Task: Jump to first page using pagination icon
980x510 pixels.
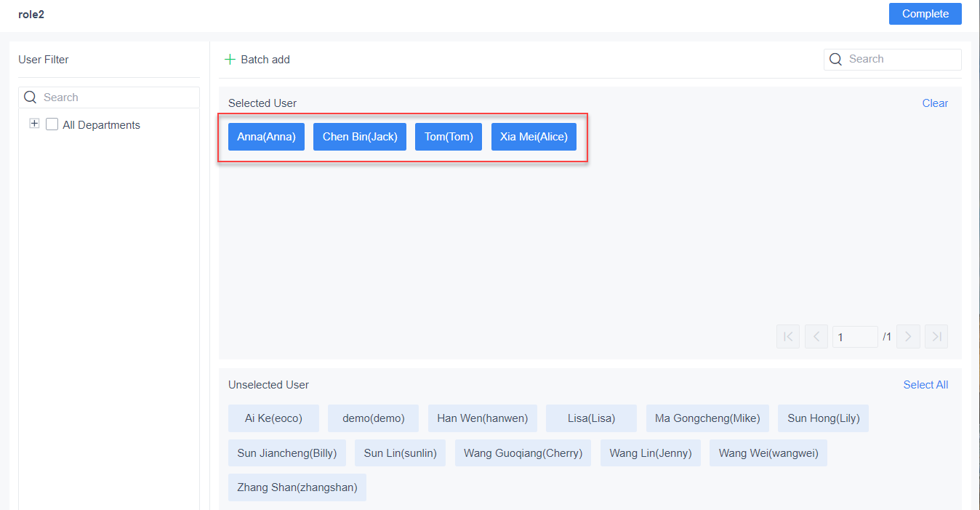Action: 787,336
